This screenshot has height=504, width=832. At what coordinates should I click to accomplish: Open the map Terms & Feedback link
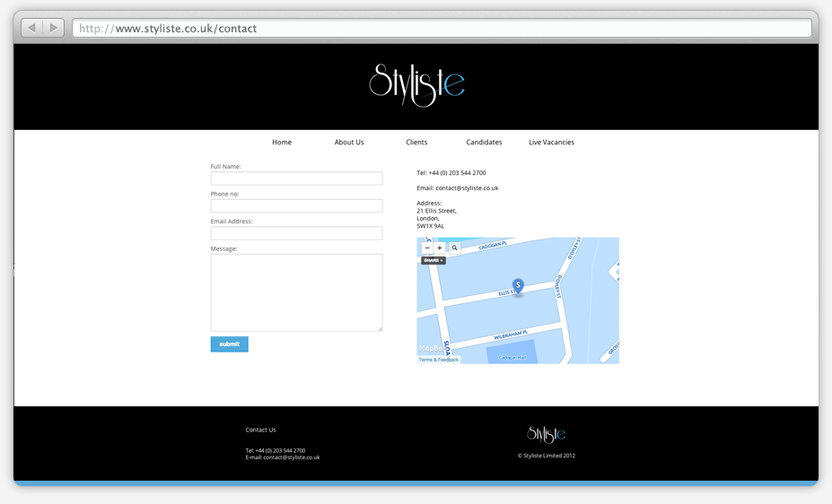[x=438, y=360]
